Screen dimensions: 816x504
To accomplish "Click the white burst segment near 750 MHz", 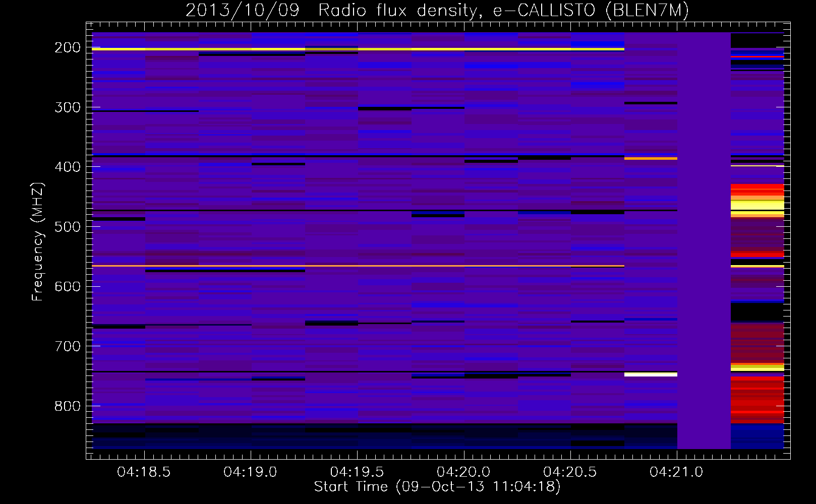I will 651,374.
